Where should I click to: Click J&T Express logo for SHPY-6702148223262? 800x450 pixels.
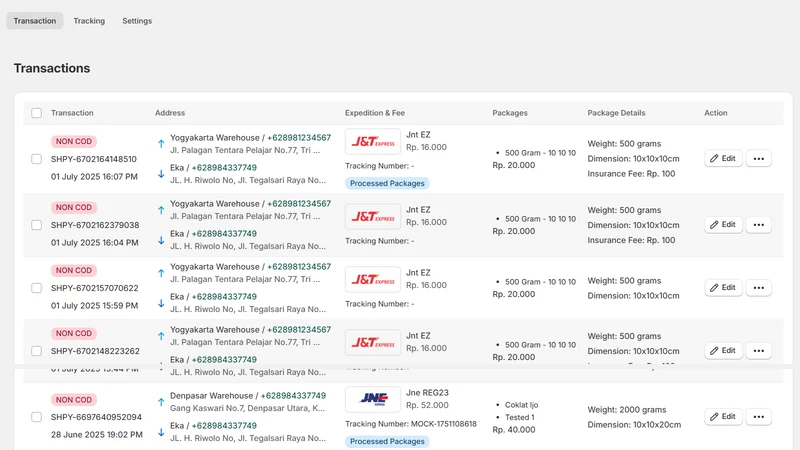(x=373, y=342)
